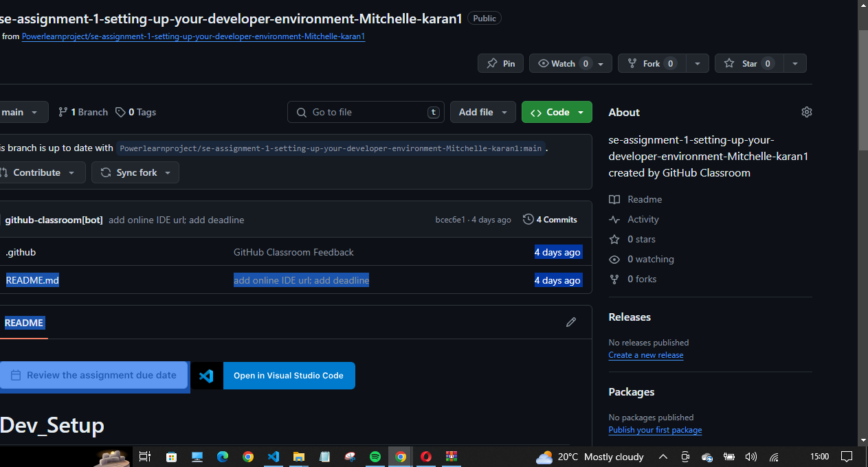Click the Visual Studio Code logo badge
The width and height of the screenshot is (868, 467).
pyautogui.click(x=206, y=376)
